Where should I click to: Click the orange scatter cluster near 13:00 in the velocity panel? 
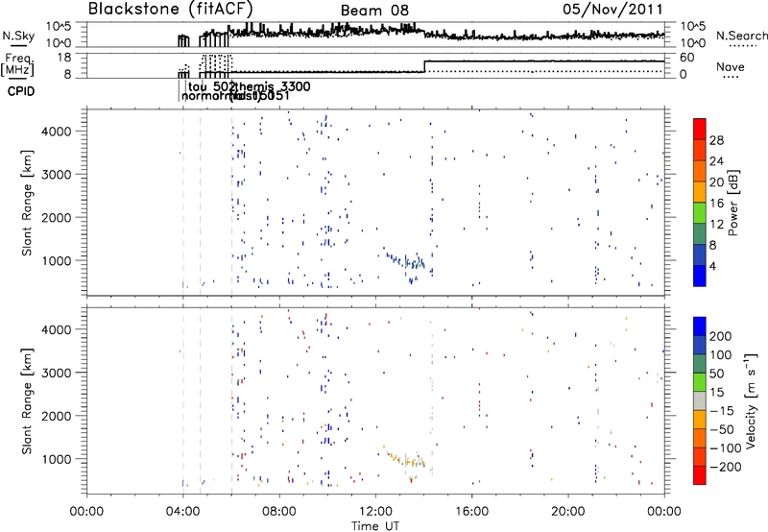[405, 460]
